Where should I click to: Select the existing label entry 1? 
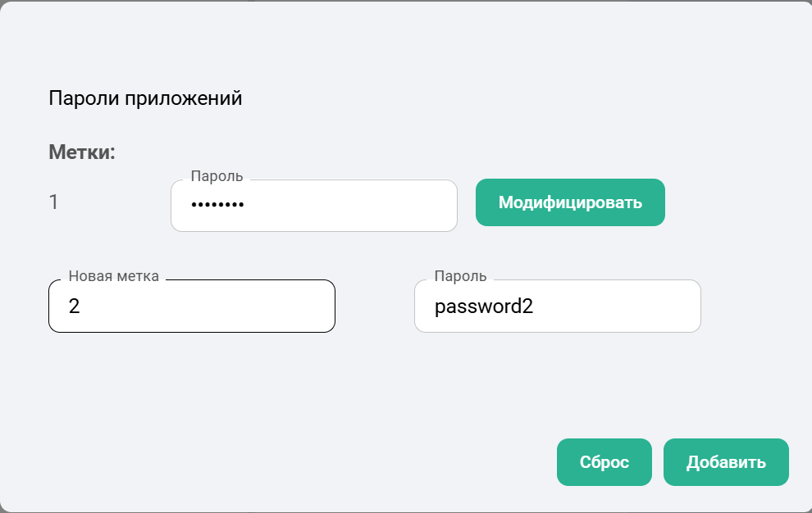[54, 202]
